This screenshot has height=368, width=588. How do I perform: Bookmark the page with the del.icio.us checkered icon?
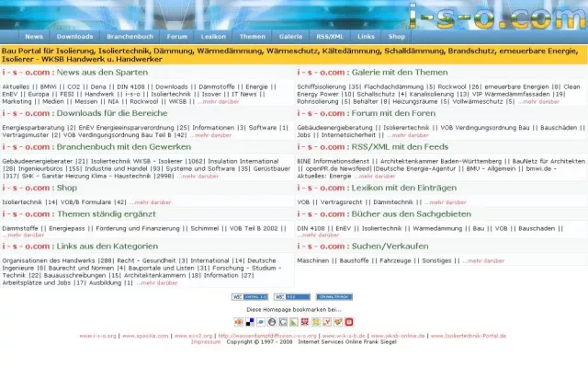(x=250, y=322)
